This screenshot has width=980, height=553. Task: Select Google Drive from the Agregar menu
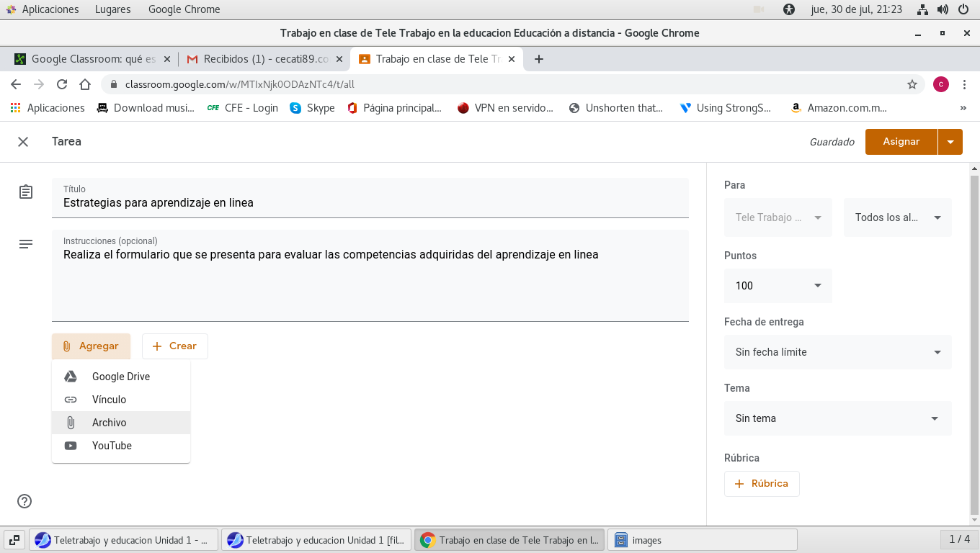pyautogui.click(x=120, y=377)
